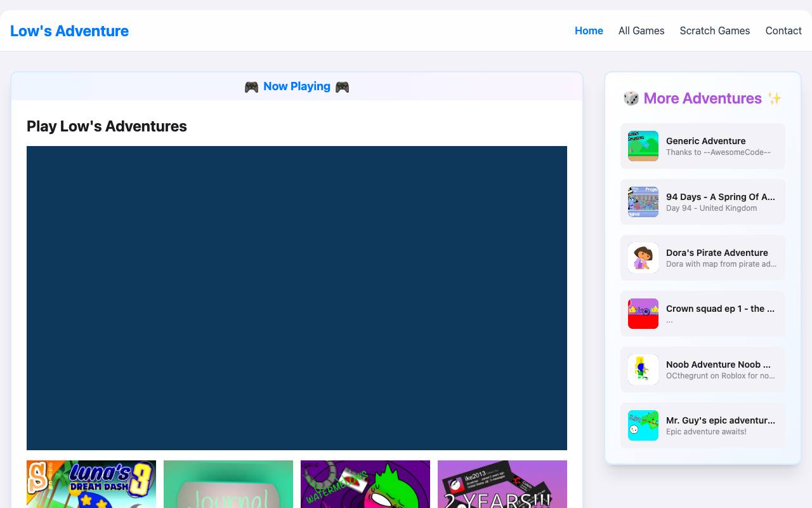
Task: Click the Noob Adventure thumbnail icon
Action: (643, 370)
